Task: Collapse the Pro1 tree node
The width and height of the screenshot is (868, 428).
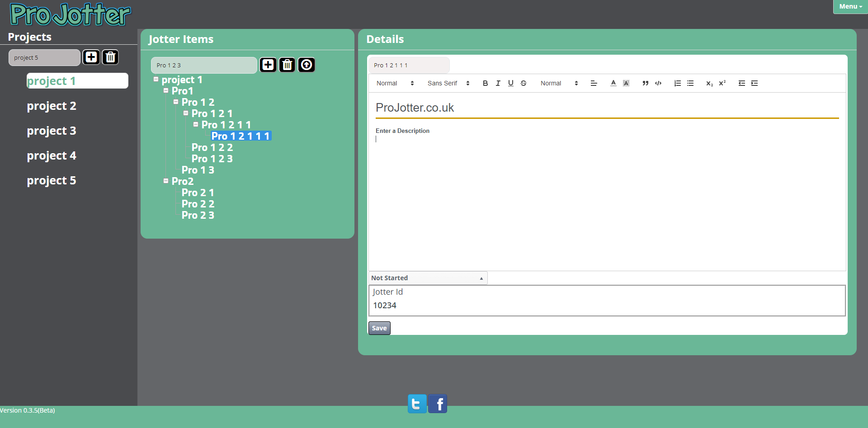Action: click(166, 90)
